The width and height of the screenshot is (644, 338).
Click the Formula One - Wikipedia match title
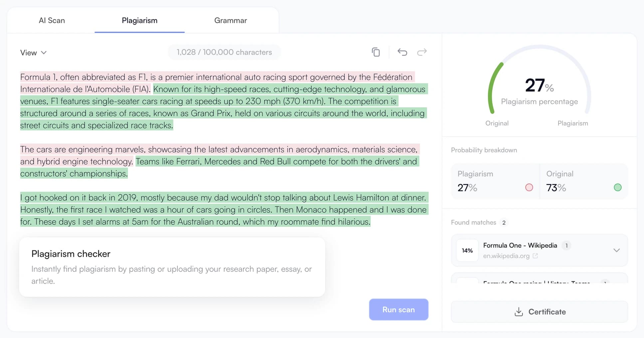tap(520, 245)
